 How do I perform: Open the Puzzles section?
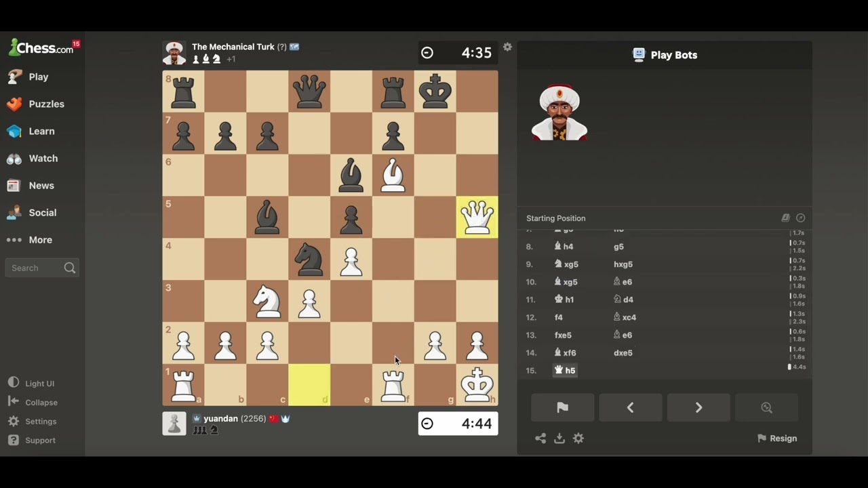click(36, 104)
